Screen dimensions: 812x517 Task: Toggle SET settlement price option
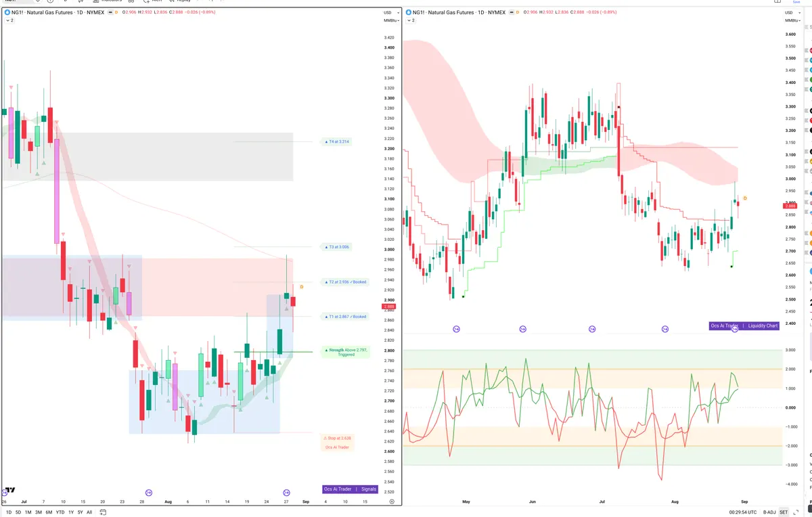(784, 512)
